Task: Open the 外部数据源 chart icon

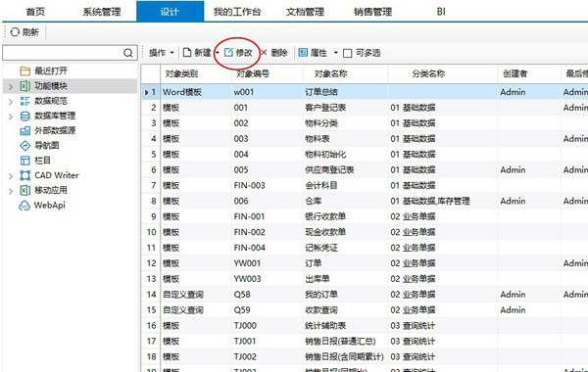Action: (25, 131)
